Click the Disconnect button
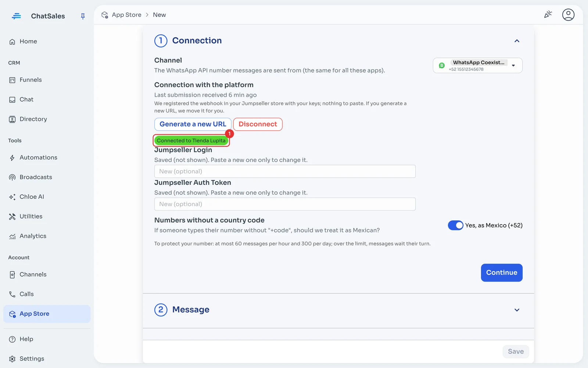This screenshot has height=368, width=588. tap(258, 124)
